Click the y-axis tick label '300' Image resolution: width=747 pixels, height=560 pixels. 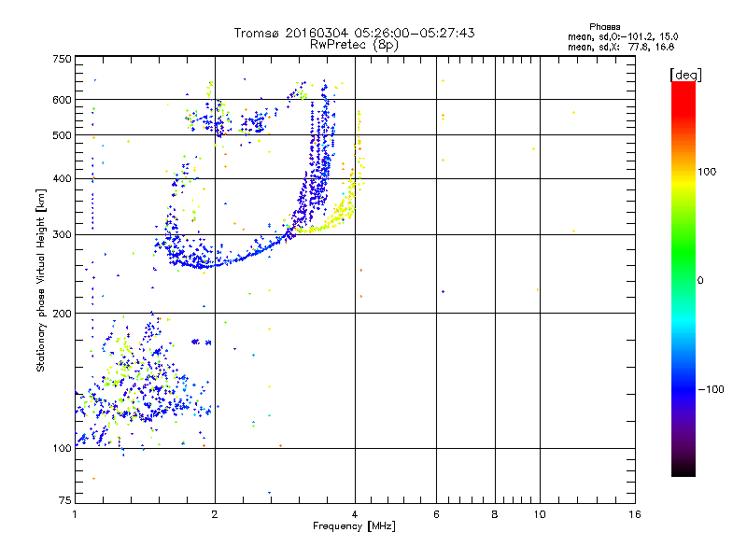click(x=62, y=235)
